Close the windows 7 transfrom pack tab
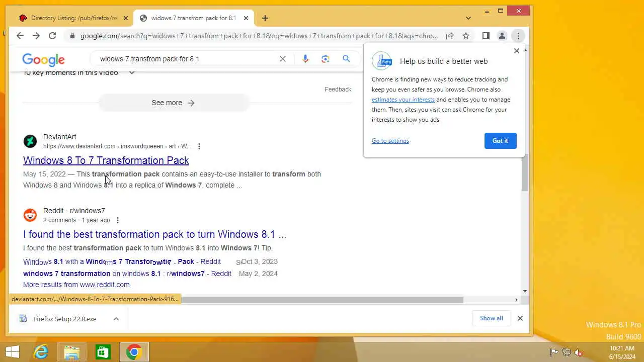Screen dimensions: 644x362 [246, 18]
